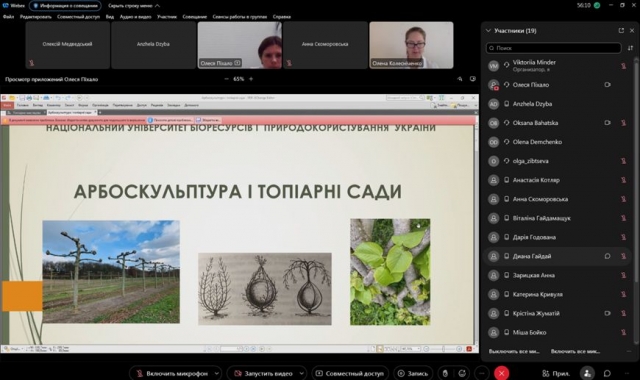Open microphone options dropdown arrow

217,373
